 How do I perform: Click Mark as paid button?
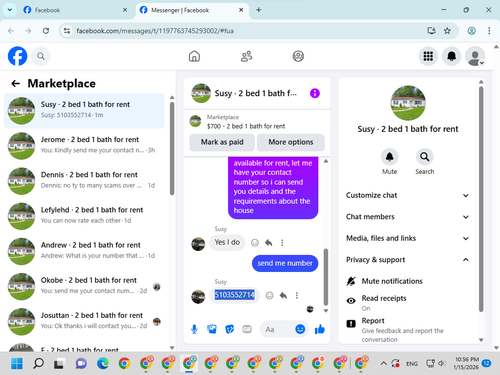coord(222,142)
